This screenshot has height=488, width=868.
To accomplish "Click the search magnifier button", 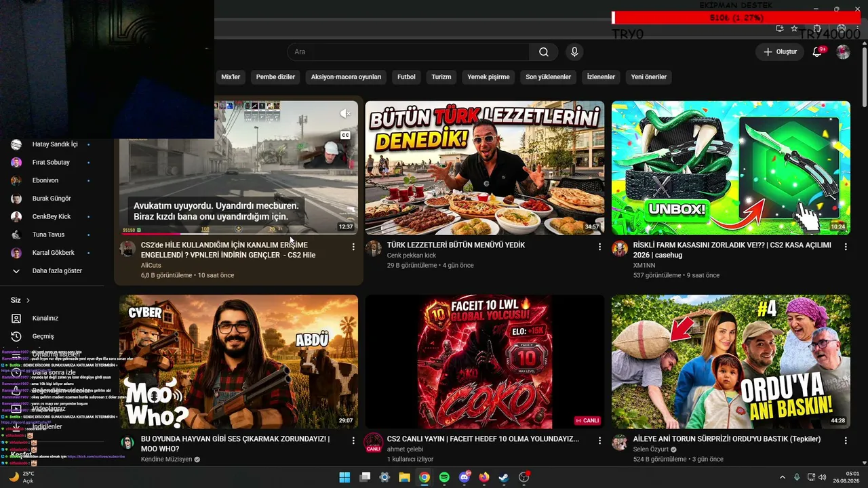I will pos(544,52).
